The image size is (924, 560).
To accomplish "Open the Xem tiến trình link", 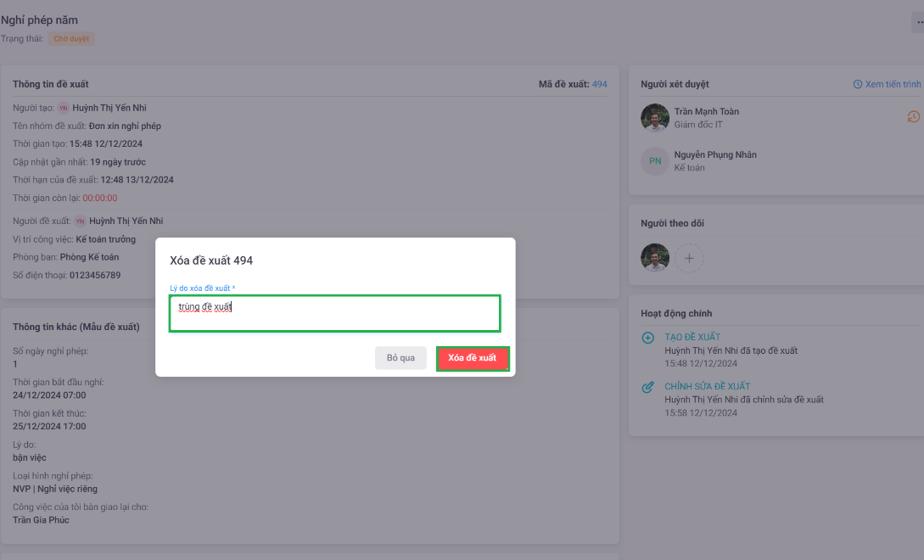I will pyautogui.click(x=893, y=85).
